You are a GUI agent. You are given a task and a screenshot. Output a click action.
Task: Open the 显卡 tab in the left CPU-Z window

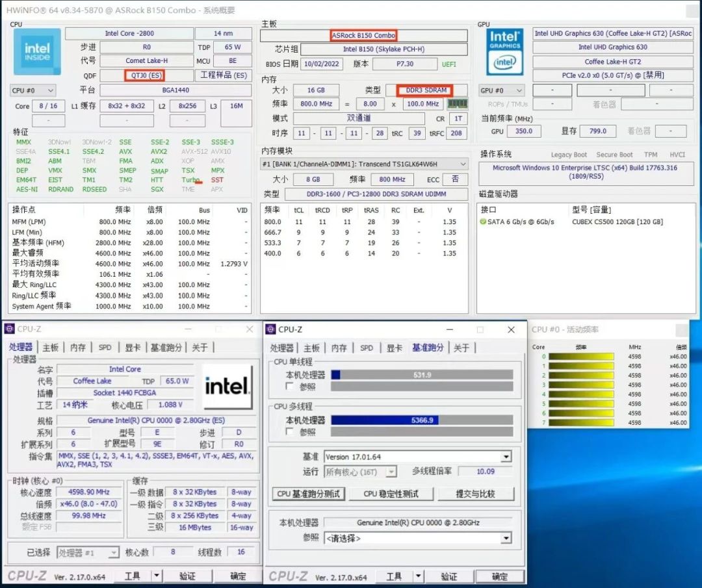point(133,347)
